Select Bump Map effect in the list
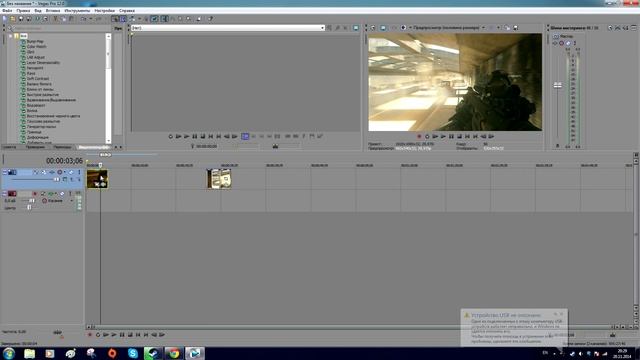Image resolution: width=640 pixels, height=360 pixels. (x=35, y=42)
